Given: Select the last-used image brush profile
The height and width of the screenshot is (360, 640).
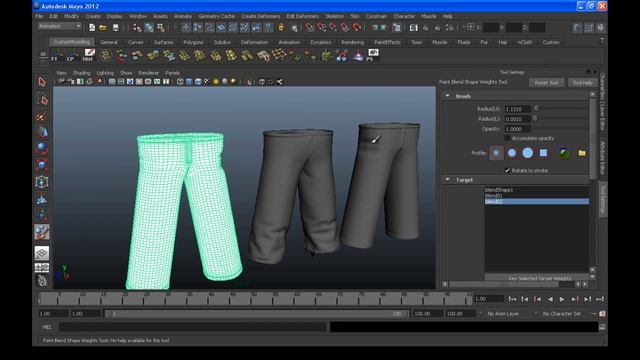Looking at the screenshot, I should (564, 153).
